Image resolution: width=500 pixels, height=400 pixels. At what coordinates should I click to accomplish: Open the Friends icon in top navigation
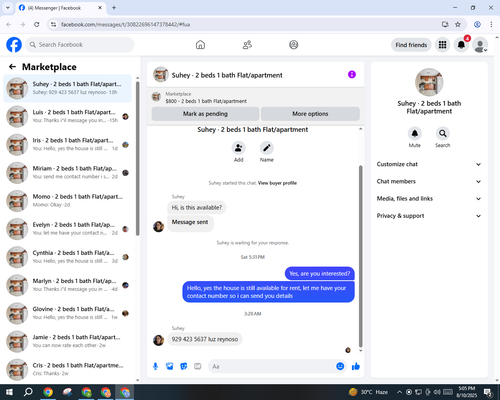pyautogui.click(x=247, y=45)
